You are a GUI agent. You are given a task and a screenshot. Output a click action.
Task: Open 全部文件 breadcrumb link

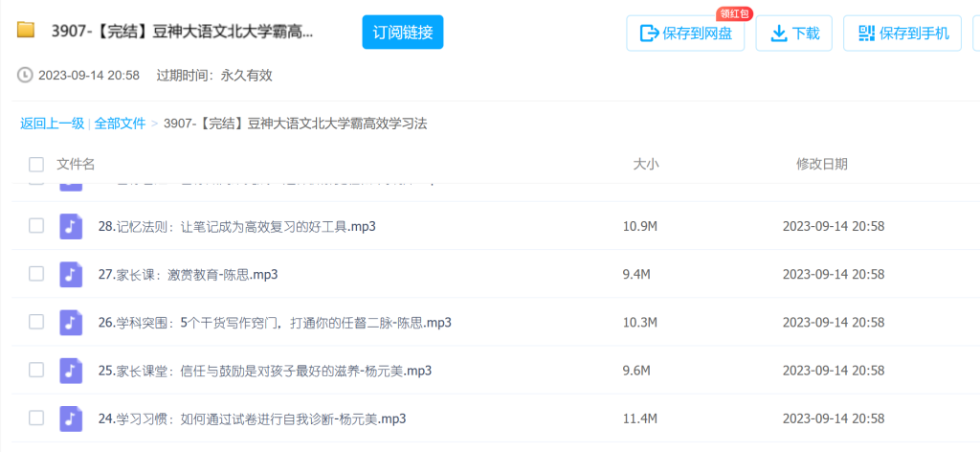tap(120, 124)
